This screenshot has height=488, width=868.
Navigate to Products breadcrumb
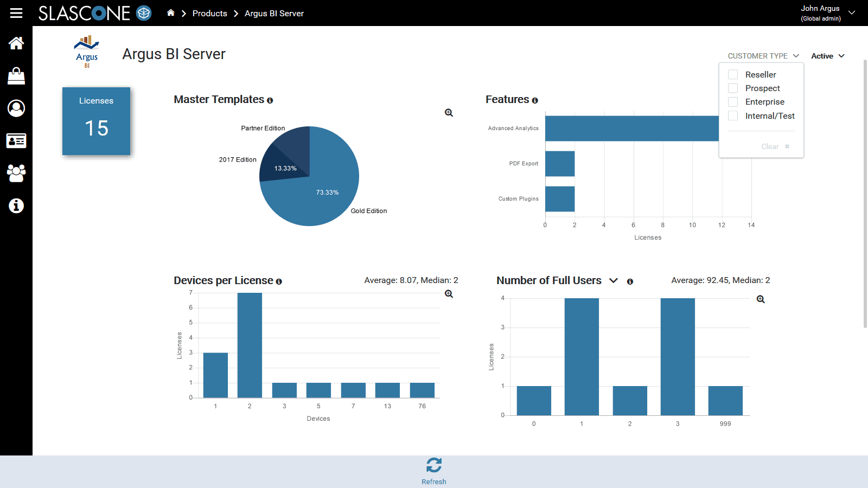click(210, 13)
